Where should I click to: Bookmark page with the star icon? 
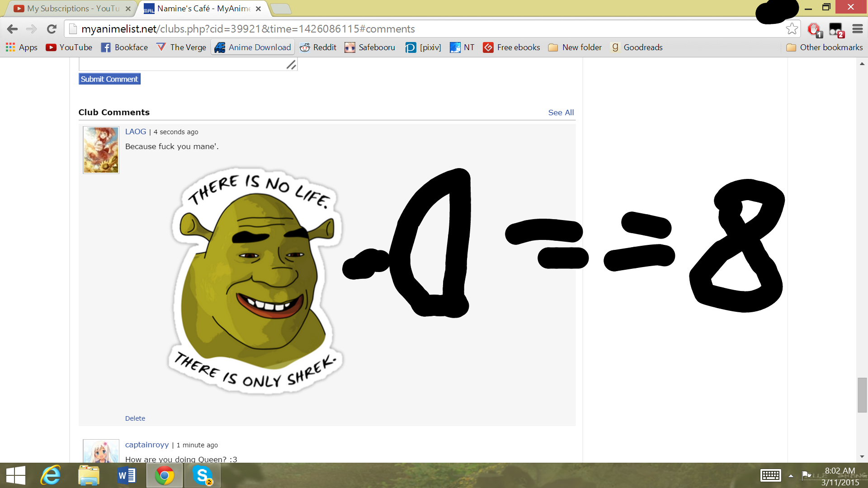792,29
